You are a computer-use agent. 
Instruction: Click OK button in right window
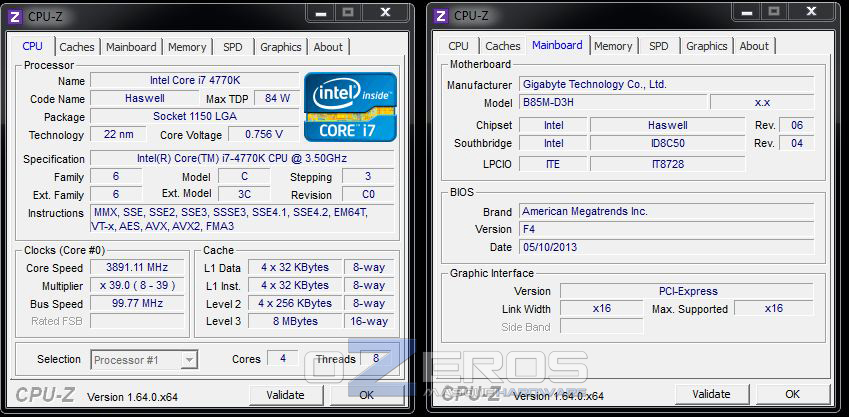pyautogui.click(x=792, y=394)
